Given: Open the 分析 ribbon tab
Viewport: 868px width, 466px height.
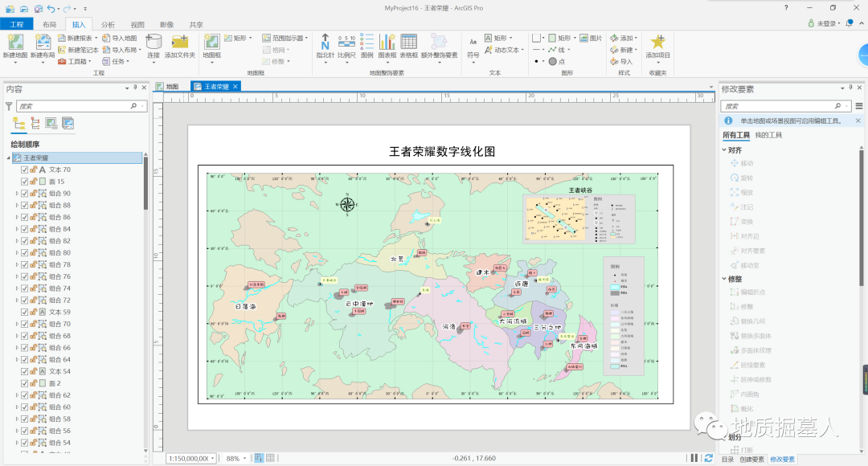Looking at the screenshot, I should (x=108, y=24).
